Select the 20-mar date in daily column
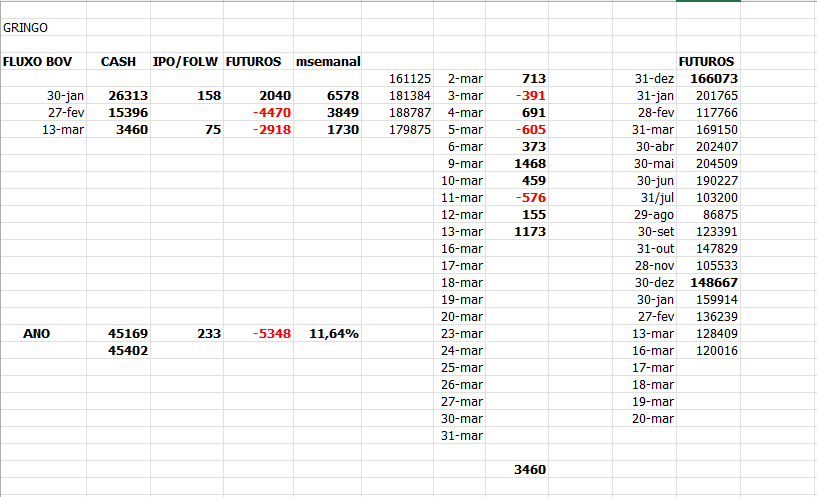The image size is (817, 497). coord(460,317)
